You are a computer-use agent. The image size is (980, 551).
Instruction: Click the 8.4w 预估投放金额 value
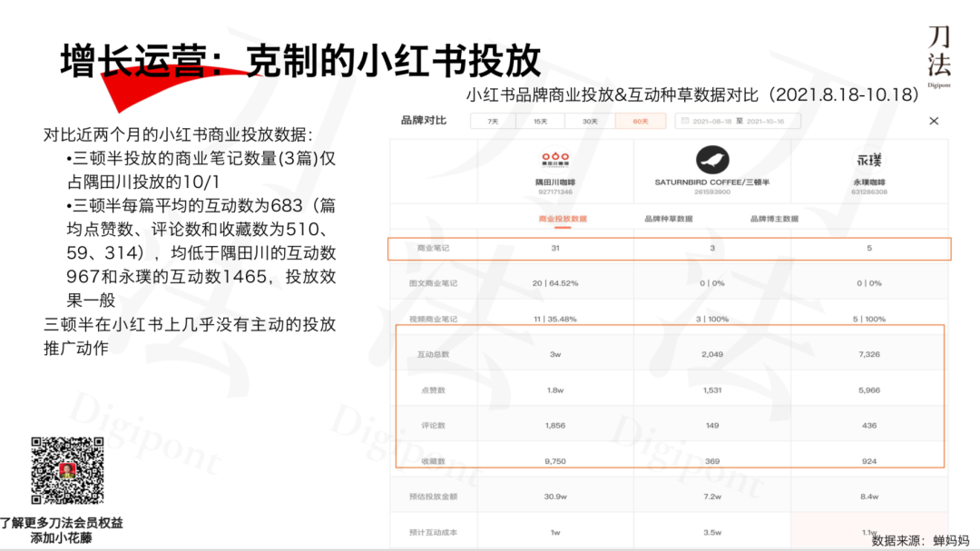tap(869, 497)
